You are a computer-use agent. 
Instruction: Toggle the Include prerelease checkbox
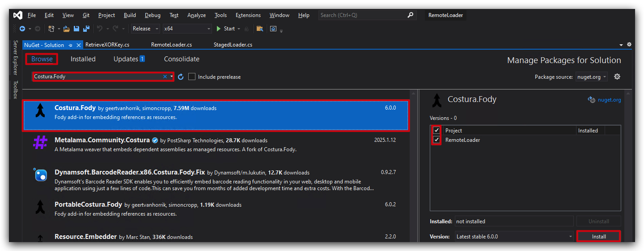tap(192, 77)
